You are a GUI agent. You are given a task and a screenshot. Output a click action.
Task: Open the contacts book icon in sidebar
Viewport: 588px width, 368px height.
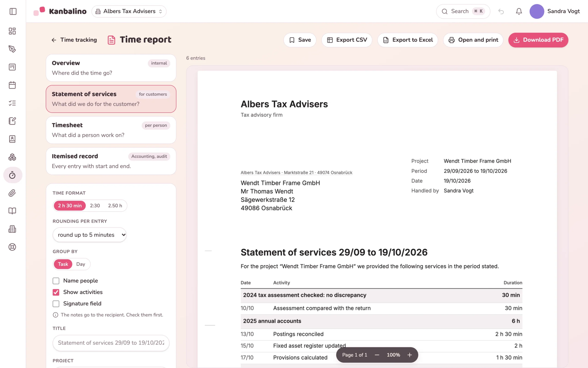(12, 139)
